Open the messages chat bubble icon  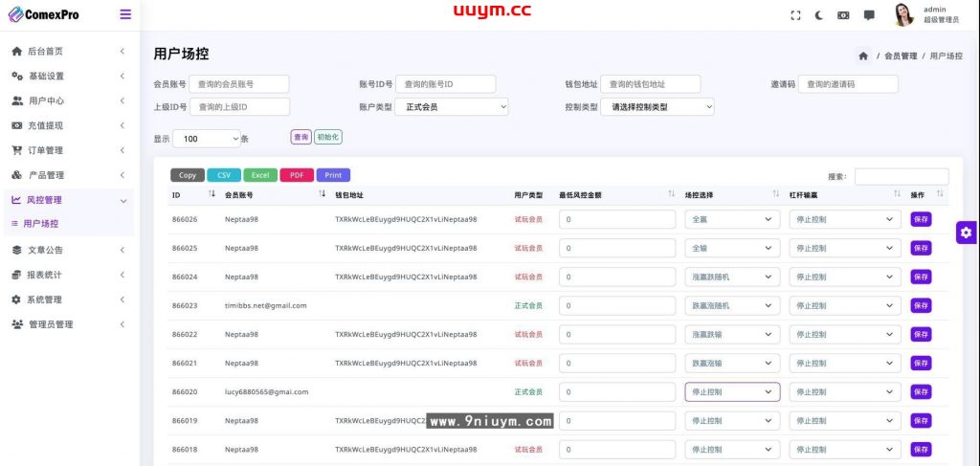pos(869,15)
